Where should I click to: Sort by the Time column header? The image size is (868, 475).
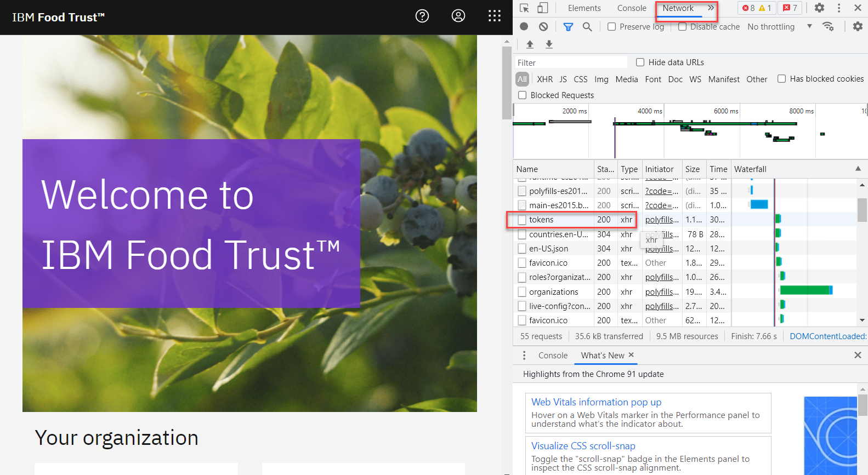pos(718,169)
